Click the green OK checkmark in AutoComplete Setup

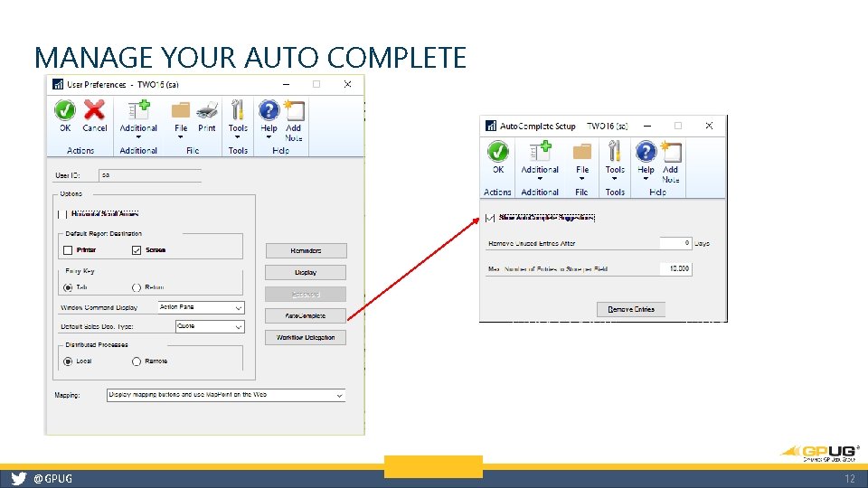[497, 152]
